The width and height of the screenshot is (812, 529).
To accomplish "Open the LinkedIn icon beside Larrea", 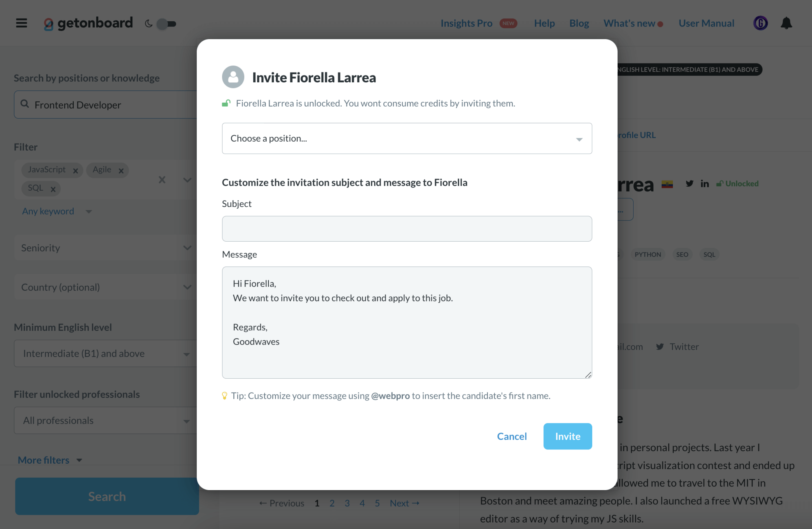I will tap(705, 184).
